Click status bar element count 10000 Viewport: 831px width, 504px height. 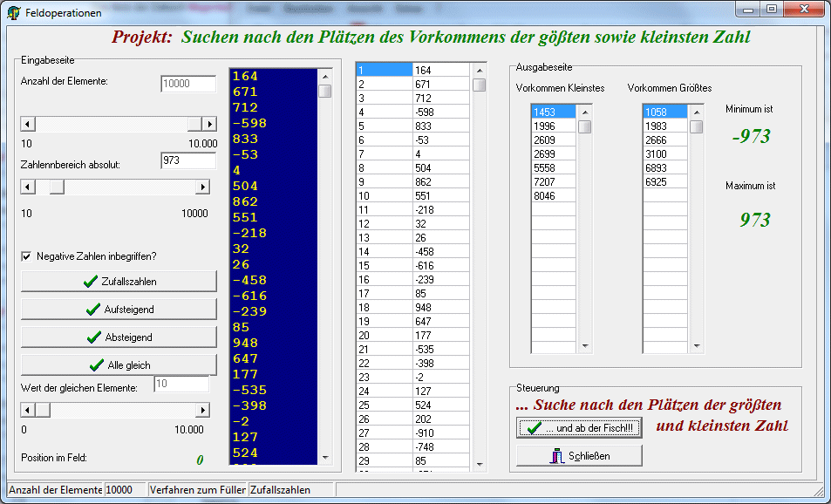click(125, 490)
